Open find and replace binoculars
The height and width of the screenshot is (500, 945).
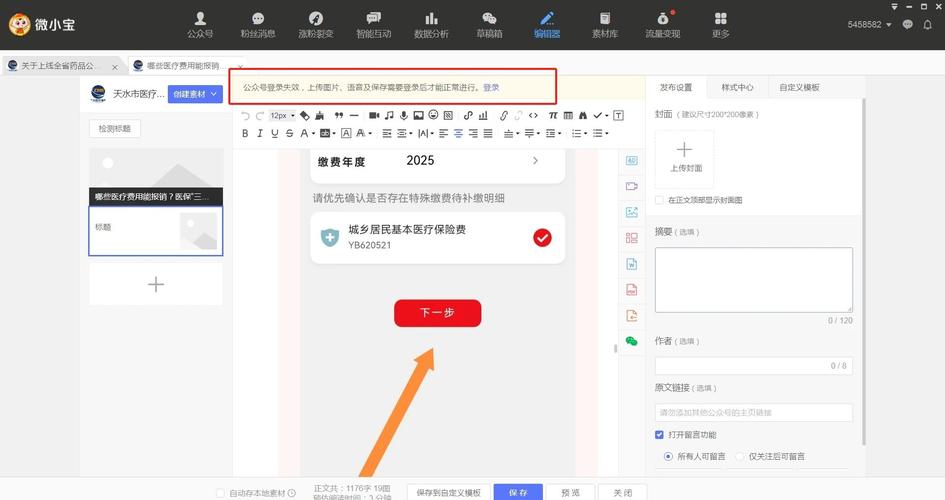(583, 116)
